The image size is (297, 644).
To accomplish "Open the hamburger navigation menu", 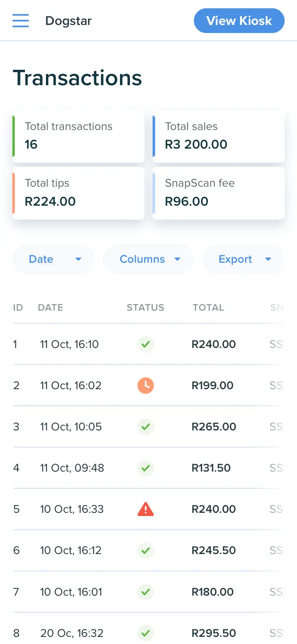I will tap(21, 21).
